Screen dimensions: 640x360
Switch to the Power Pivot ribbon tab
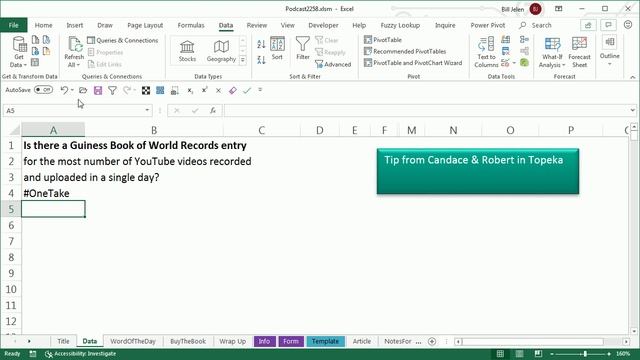[487, 25]
